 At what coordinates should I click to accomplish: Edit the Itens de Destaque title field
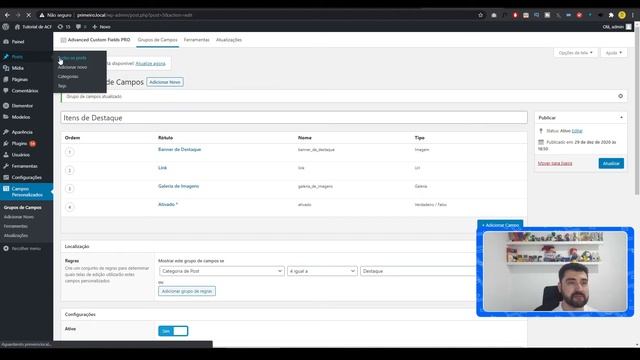point(294,118)
